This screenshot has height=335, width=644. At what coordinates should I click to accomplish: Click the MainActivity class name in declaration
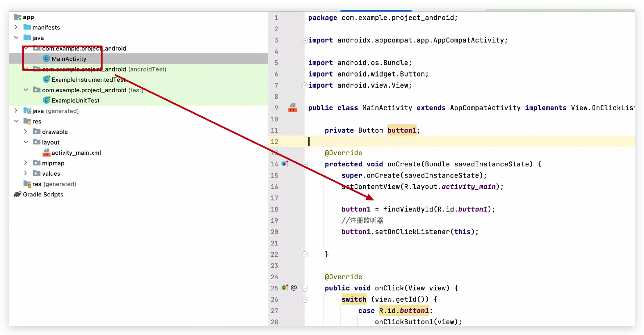(387, 108)
